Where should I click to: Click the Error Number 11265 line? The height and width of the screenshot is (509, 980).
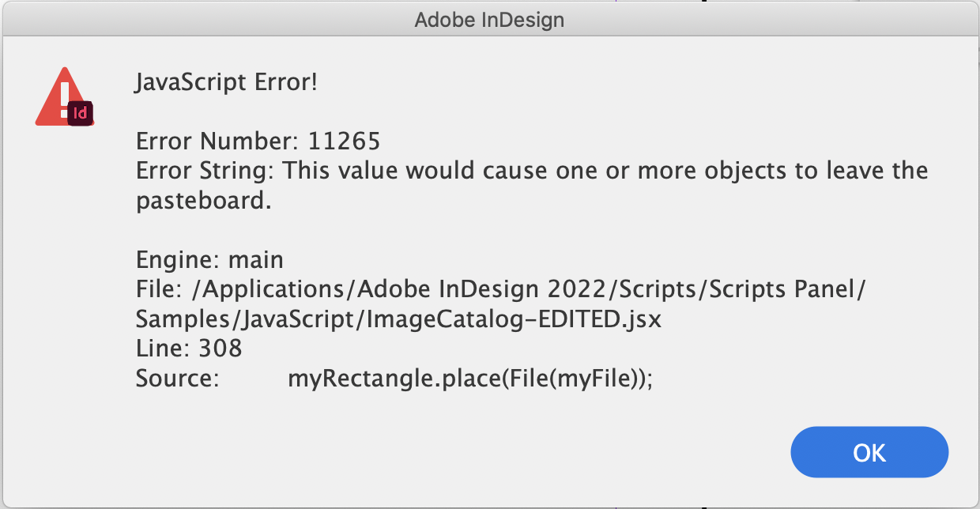click(x=258, y=141)
